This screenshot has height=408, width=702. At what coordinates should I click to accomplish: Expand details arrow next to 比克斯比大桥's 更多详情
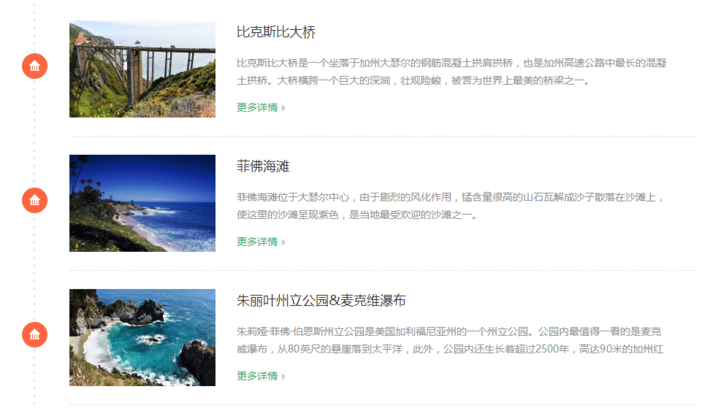[x=283, y=107]
